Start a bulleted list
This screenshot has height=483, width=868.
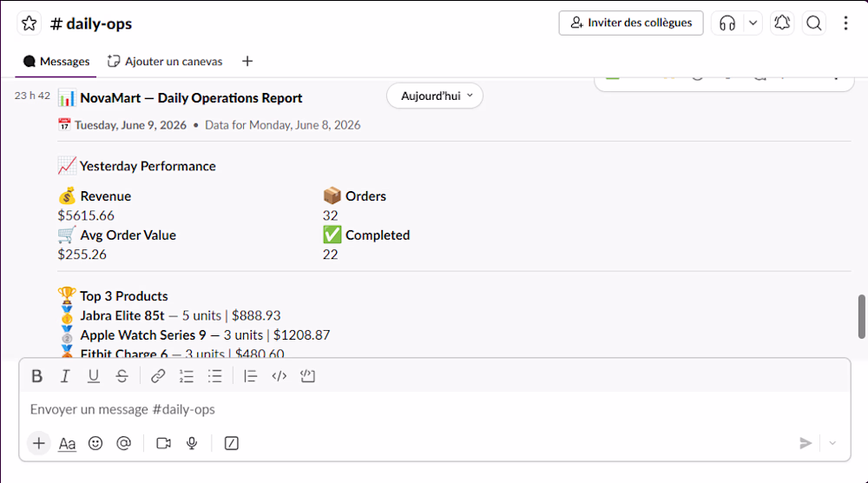[214, 376]
